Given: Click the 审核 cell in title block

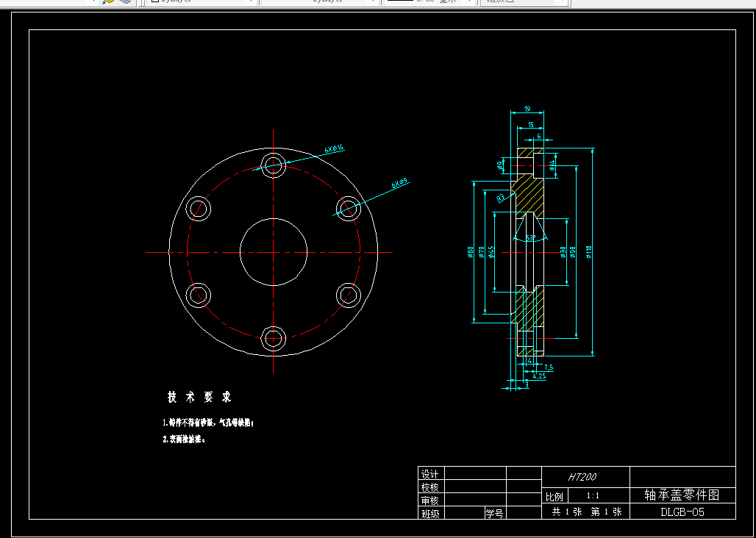Looking at the screenshot, I should click(430, 500).
